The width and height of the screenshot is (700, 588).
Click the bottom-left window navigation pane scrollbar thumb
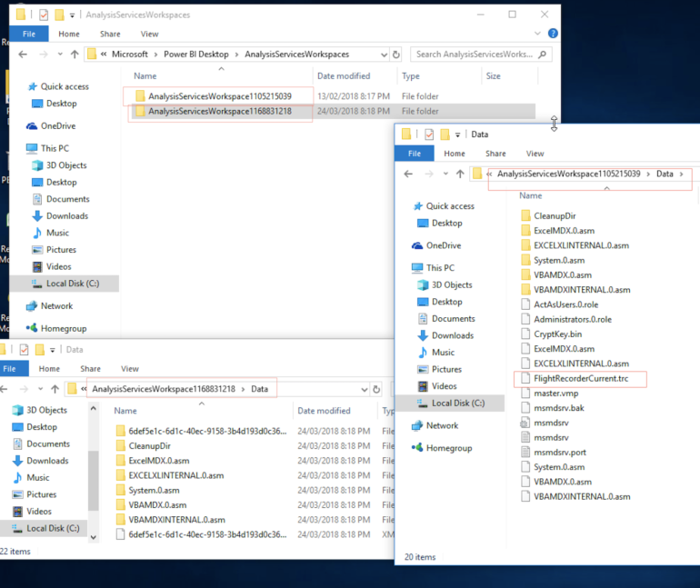point(94,480)
